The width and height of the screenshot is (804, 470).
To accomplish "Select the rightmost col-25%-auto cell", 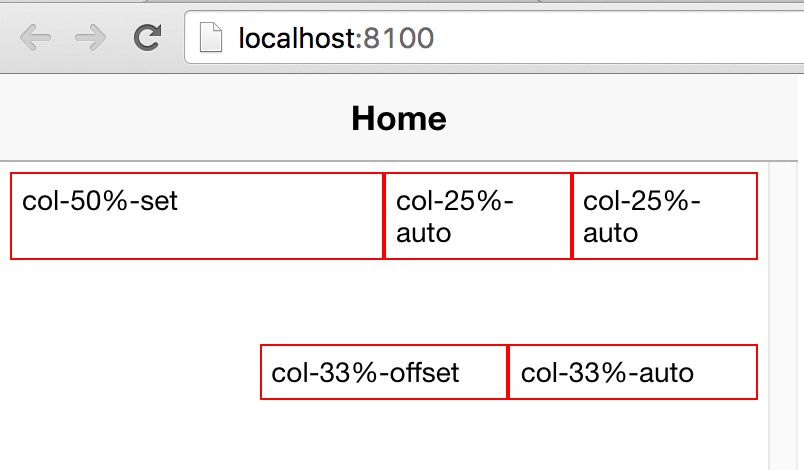I will coord(665,216).
